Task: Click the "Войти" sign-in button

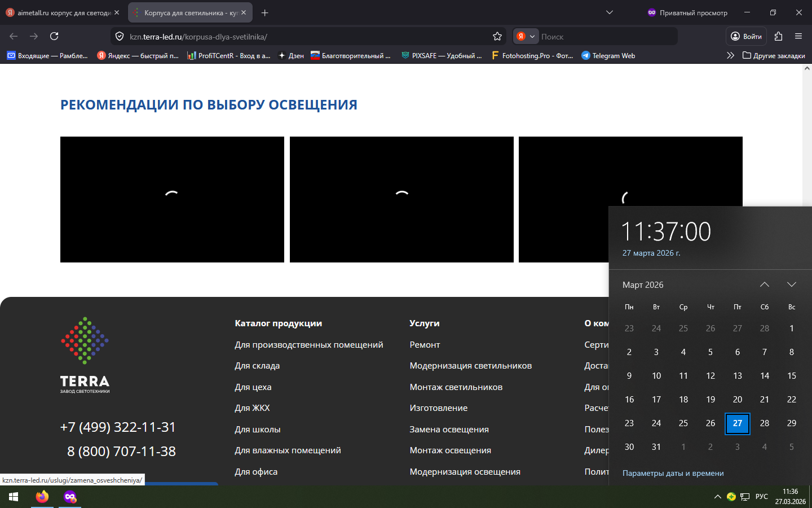Action: coord(745,36)
